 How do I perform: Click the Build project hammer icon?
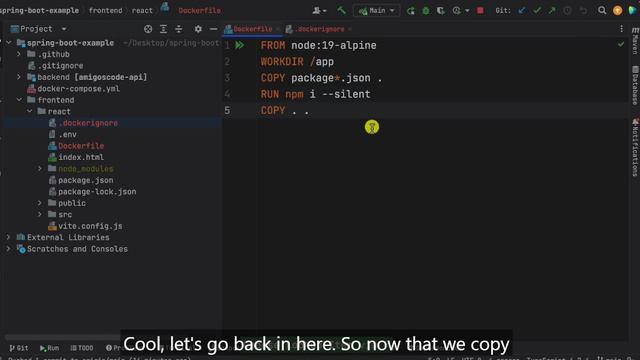tap(341, 11)
